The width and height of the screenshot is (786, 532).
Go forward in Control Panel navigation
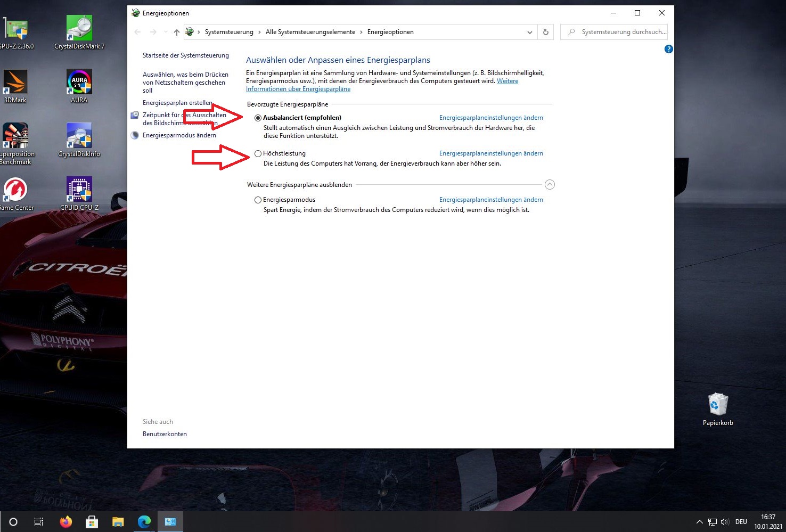(153, 32)
